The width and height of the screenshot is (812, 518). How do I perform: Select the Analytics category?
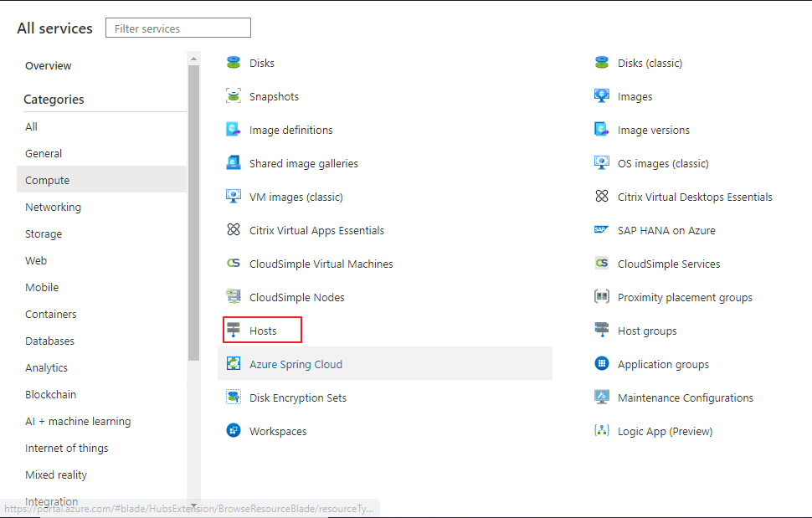[x=101, y=368]
